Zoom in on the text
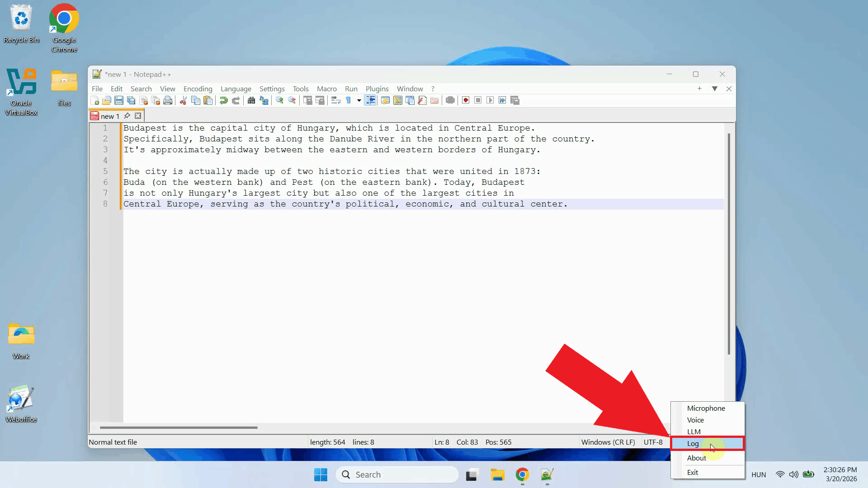 [x=279, y=100]
